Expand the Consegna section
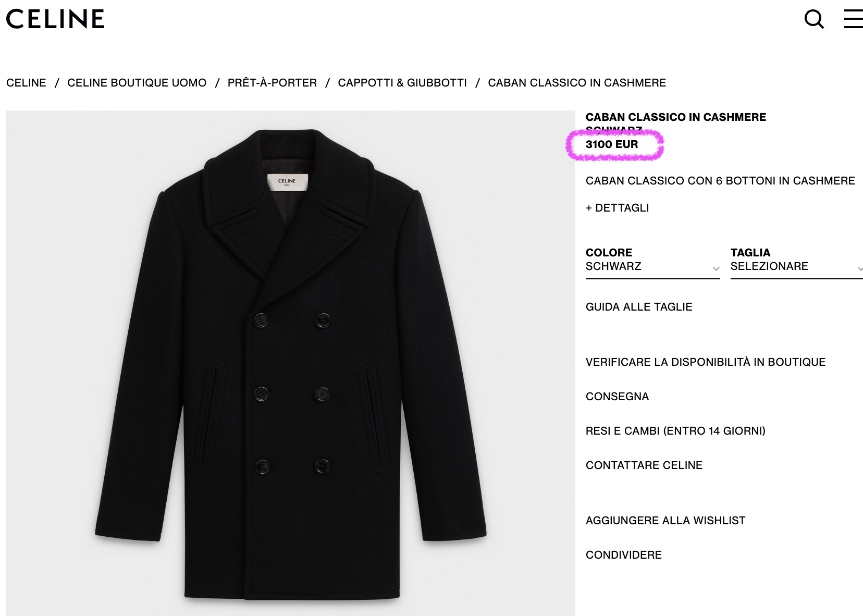This screenshot has width=863, height=616. 617,397
